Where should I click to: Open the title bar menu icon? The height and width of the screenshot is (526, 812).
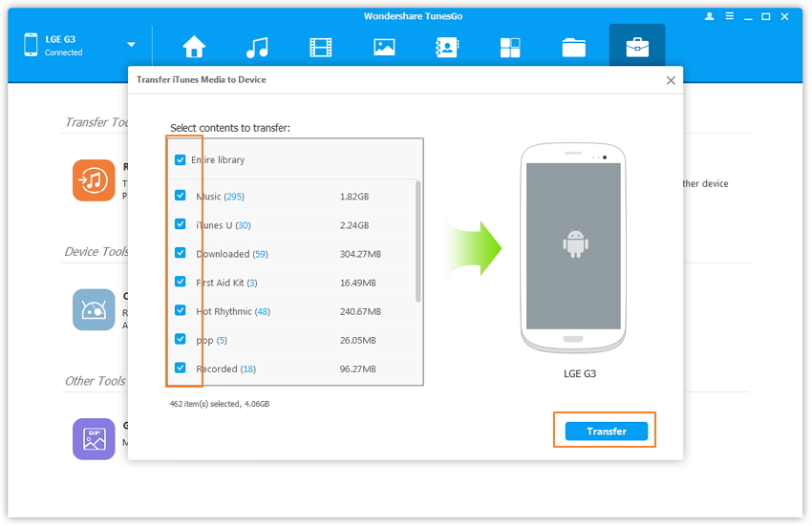point(728,16)
